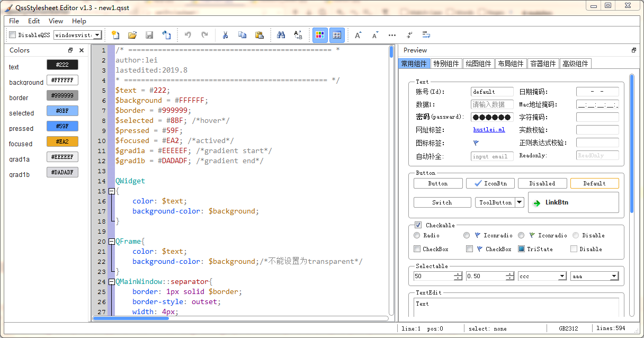Copy the selected text via toolbar
Viewport: 644px width, 338px height.
[x=242, y=35]
